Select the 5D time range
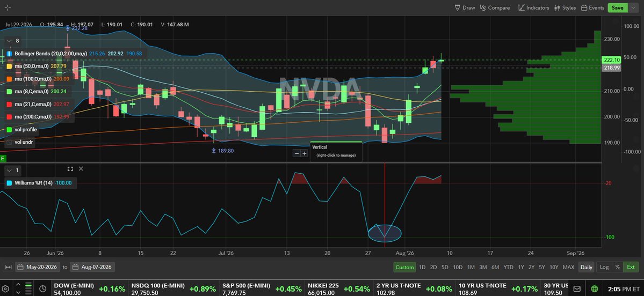The width and height of the screenshot is (644, 296). pos(445,267)
